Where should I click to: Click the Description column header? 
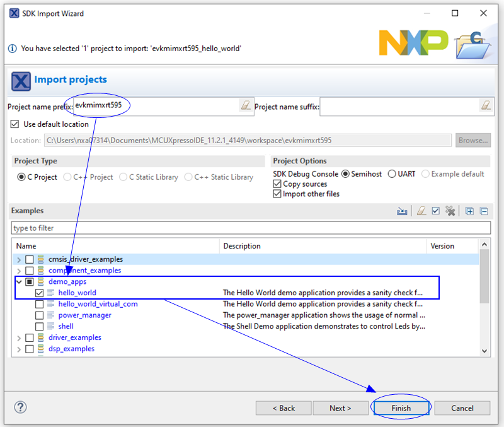coord(323,246)
